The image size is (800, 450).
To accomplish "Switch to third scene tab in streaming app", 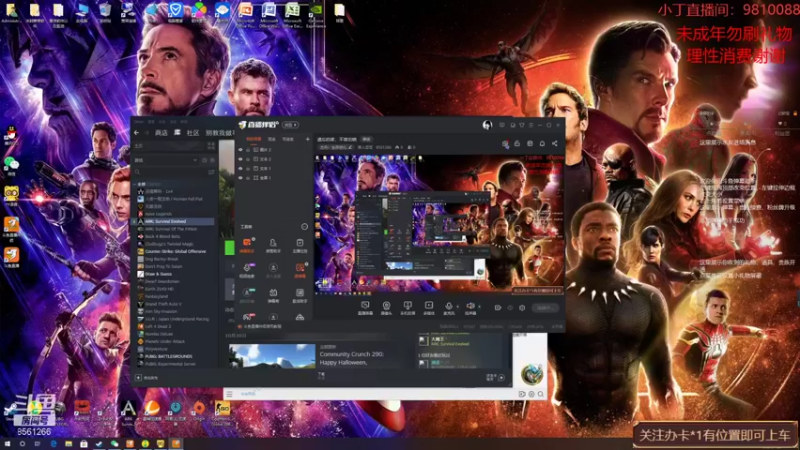I will click(288, 139).
